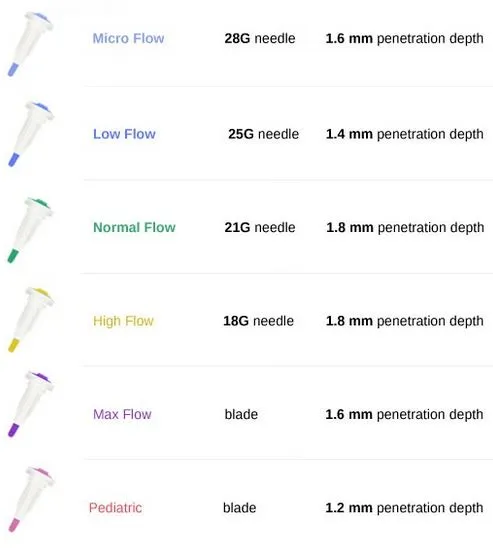Click the 18G needle text
The height and width of the screenshot is (556, 493).
(259, 321)
